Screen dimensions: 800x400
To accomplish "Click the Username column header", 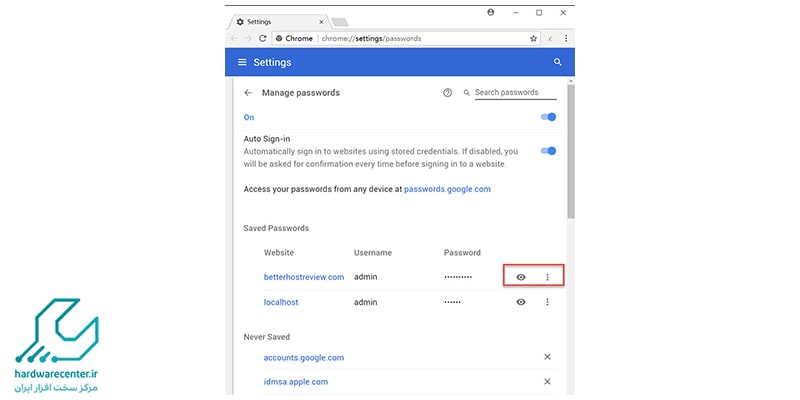I will tap(373, 253).
